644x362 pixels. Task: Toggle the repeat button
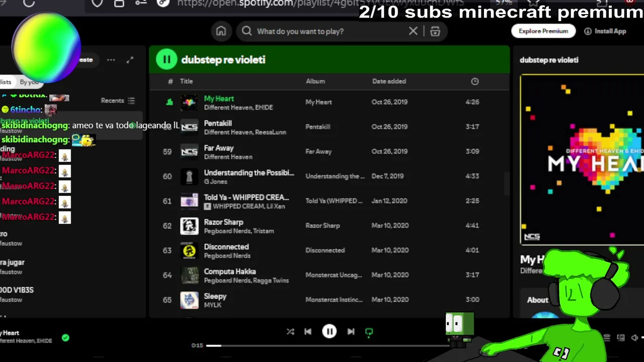coord(369,332)
